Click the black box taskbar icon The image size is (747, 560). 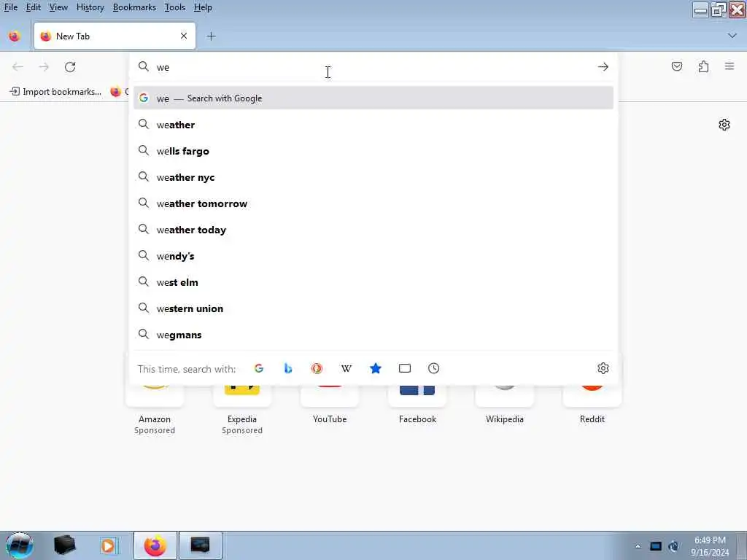[x=64, y=545]
